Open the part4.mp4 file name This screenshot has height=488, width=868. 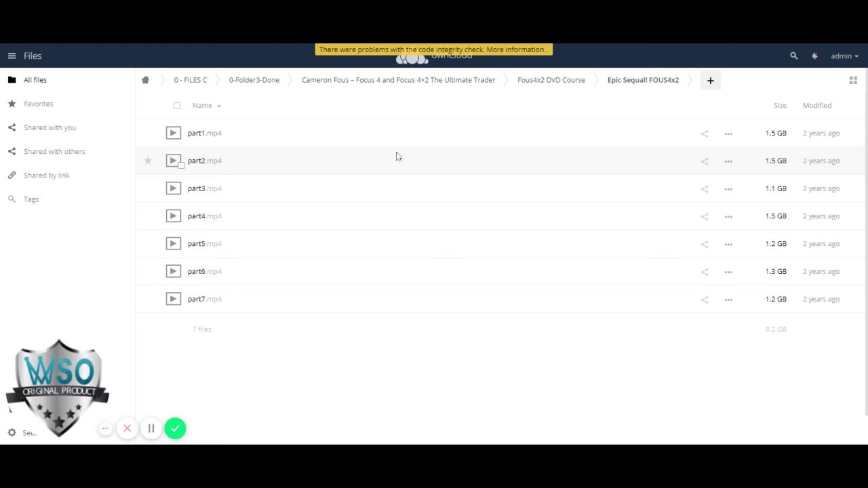205,216
